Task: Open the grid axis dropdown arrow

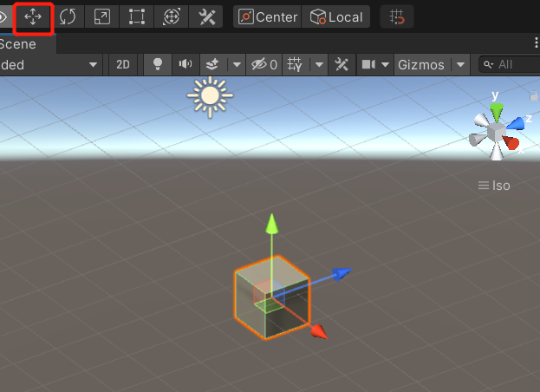Action: [319, 64]
